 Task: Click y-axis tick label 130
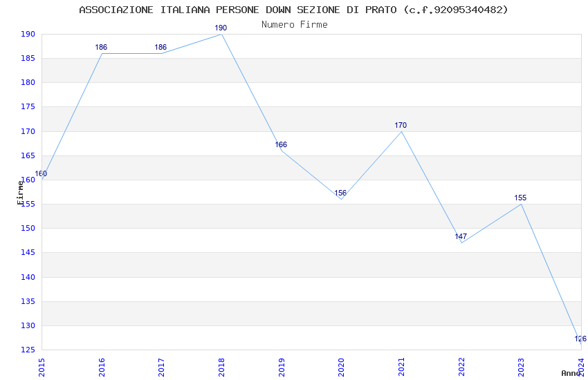tap(28, 325)
